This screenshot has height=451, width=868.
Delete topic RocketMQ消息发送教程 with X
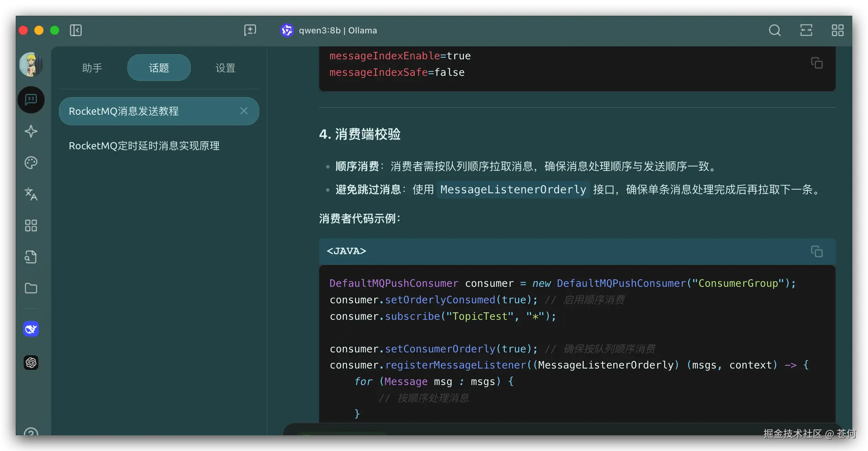click(x=244, y=111)
